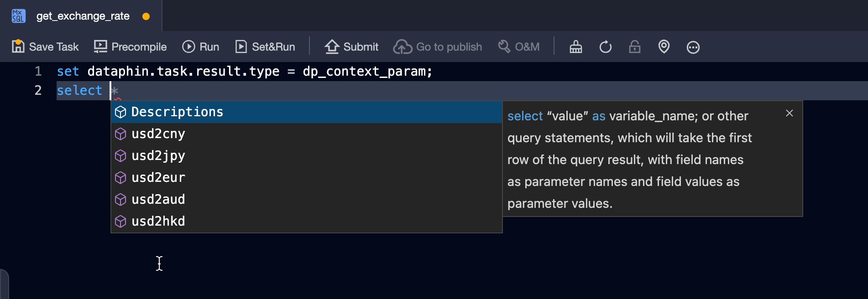868x299 pixels.
Task: Choose usd2cny from the suggestion list
Action: point(158,134)
